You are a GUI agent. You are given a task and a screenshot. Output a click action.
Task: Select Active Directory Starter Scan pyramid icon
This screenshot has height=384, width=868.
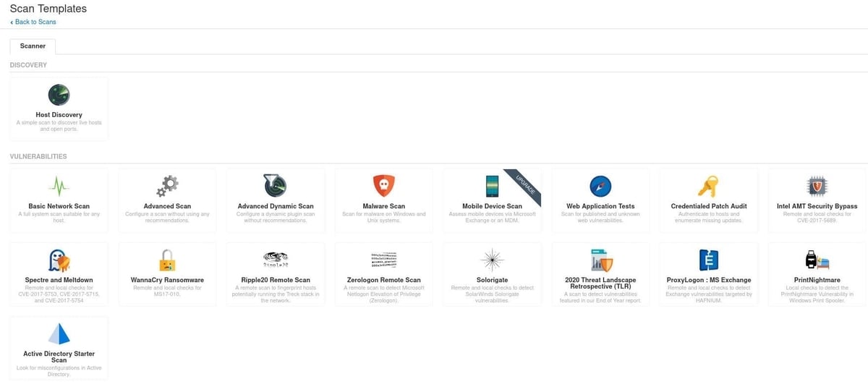click(59, 333)
